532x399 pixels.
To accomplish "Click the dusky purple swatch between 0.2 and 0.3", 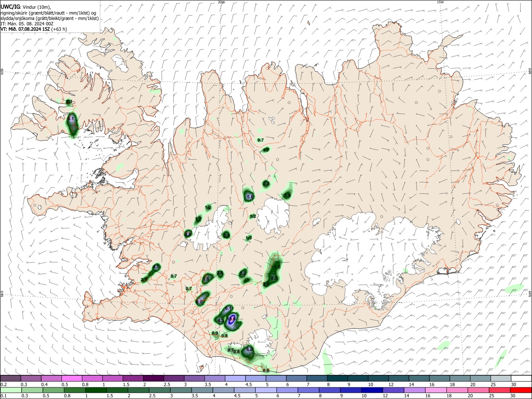I will click(10, 378).
